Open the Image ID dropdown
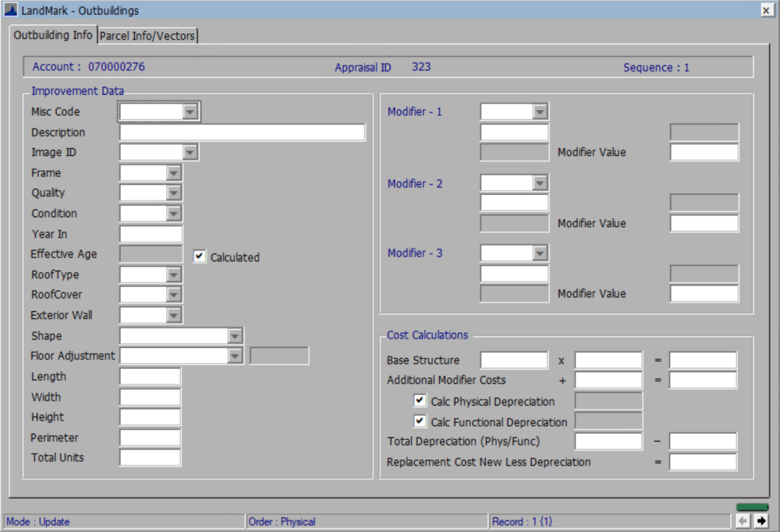780x532 pixels. [x=191, y=152]
